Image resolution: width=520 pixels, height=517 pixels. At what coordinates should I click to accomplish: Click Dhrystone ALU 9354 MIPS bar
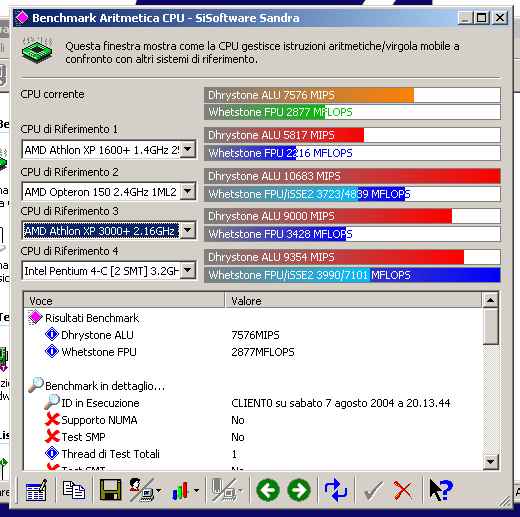[352, 257]
